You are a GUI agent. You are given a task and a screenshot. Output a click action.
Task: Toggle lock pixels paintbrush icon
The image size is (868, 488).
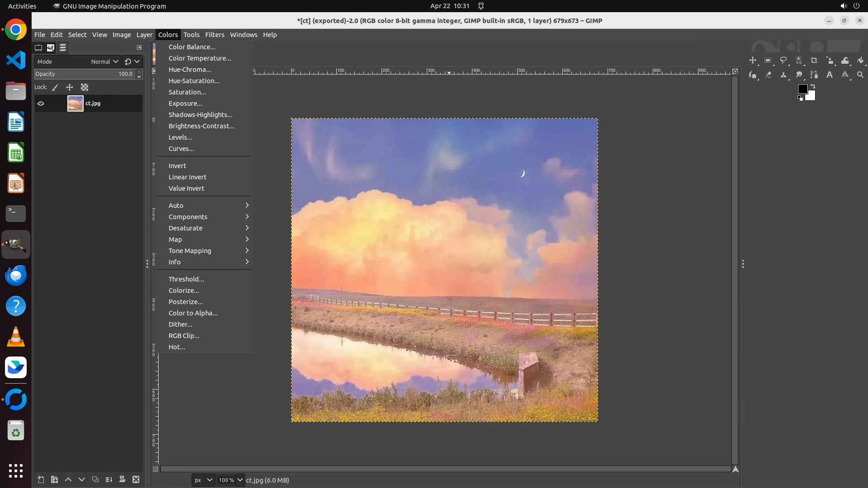55,87
